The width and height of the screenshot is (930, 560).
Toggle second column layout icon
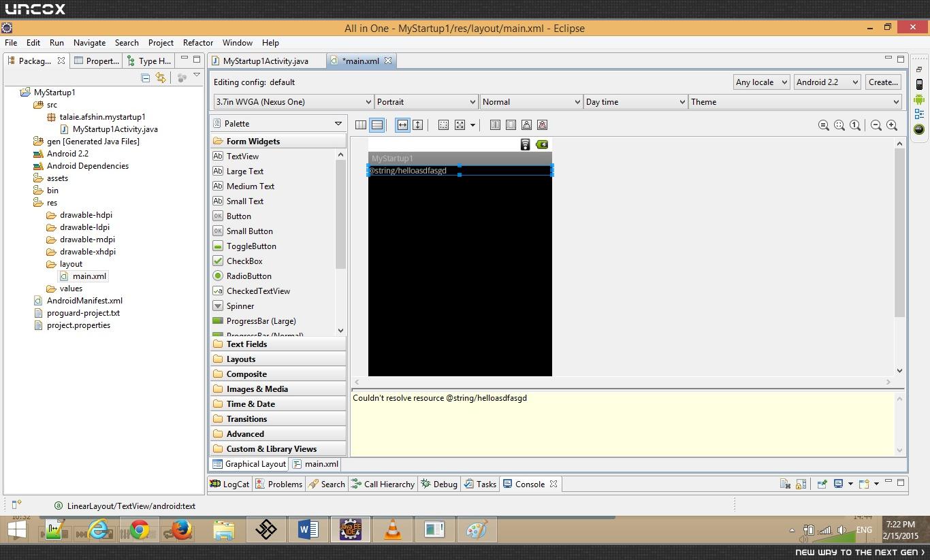point(511,125)
